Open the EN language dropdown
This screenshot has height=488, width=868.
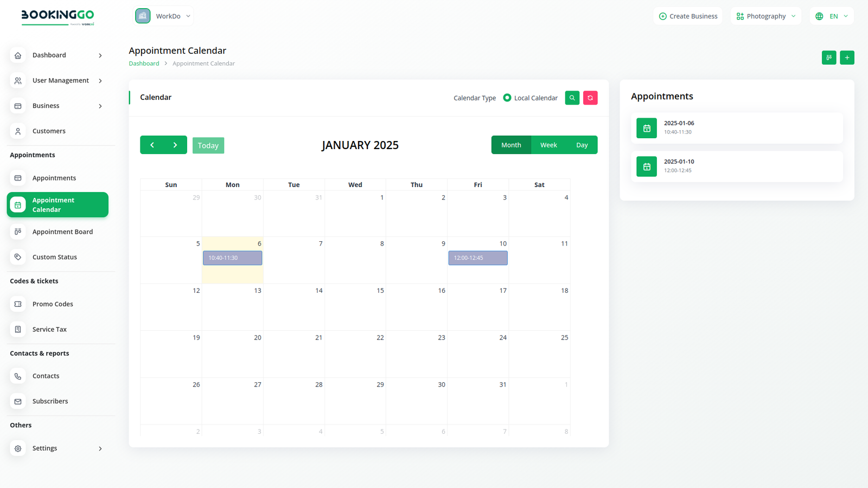click(832, 16)
